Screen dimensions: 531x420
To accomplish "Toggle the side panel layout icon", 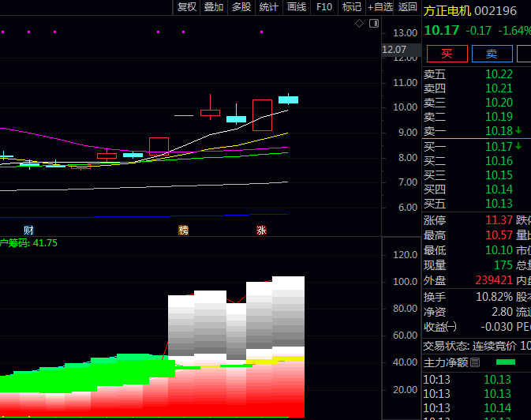I will (x=374, y=24).
